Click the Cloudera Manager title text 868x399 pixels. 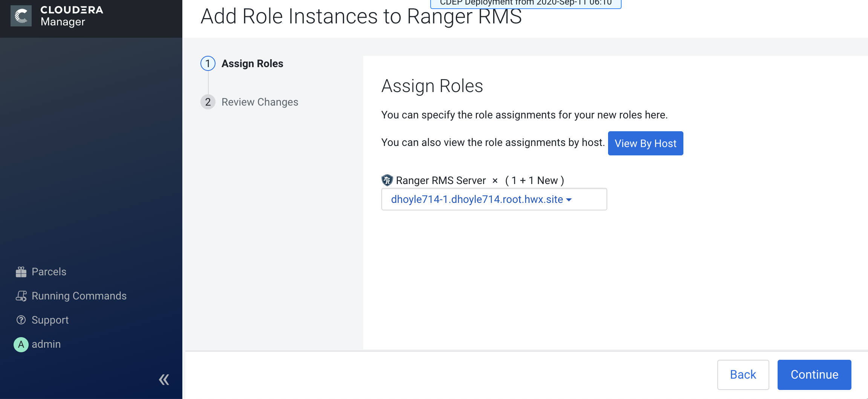(72, 16)
